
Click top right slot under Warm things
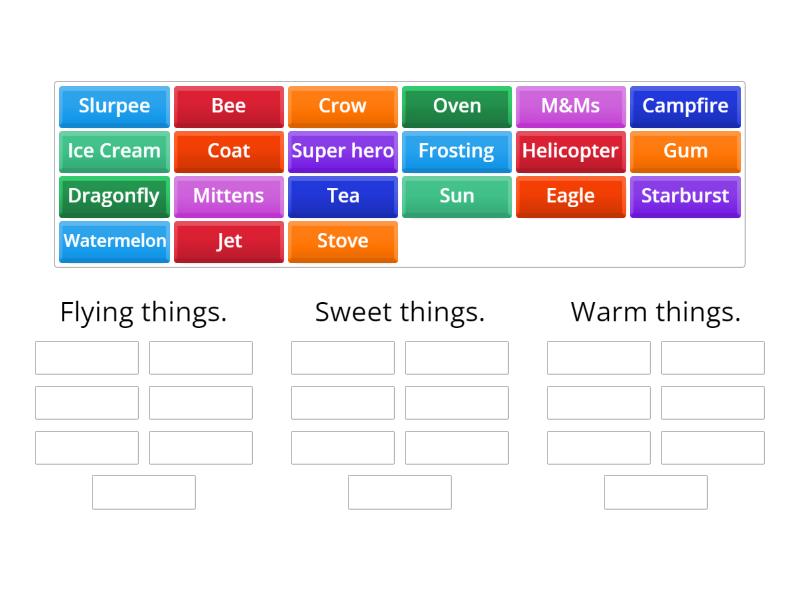point(713,358)
